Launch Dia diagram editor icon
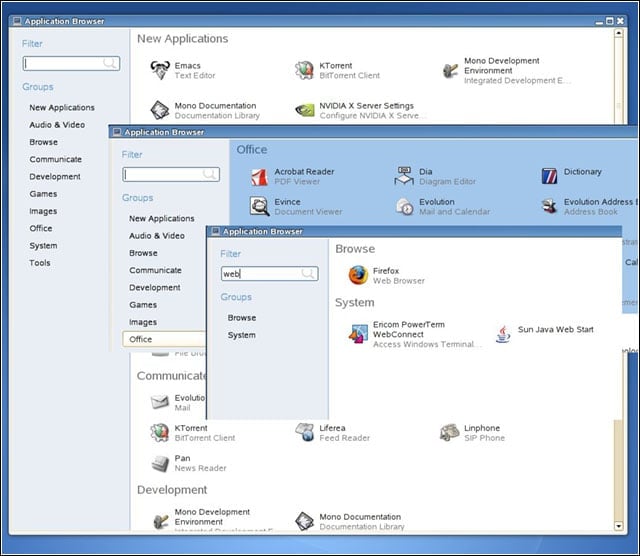Image resolution: width=640 pixels, height=556 pixels. coord(404,176)
